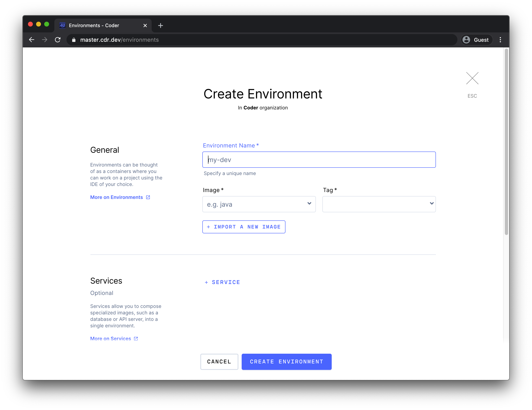Focus the Environment Name input field
This screenshot has width=532, height=410.
click(319, 160)
